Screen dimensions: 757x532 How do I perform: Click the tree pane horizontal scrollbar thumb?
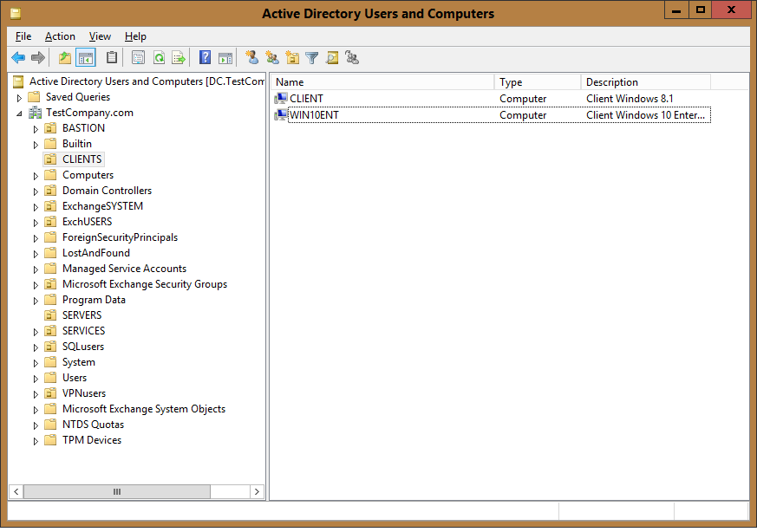coord(117,491)
